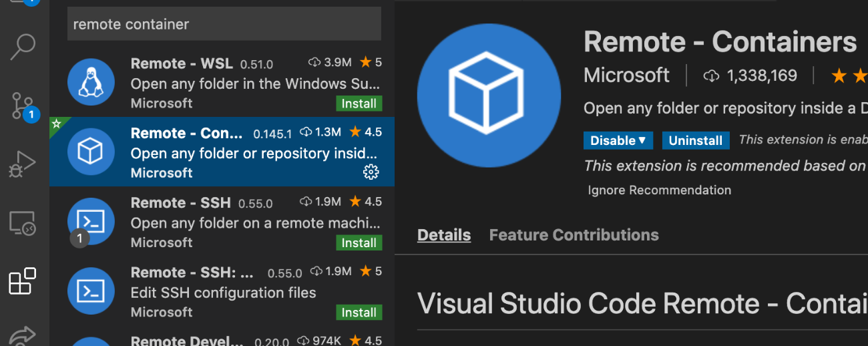Select the Remote - SSH: ... row title
Image resolution: width=868 pixels, height=346 pixels.
click(192, 273)
